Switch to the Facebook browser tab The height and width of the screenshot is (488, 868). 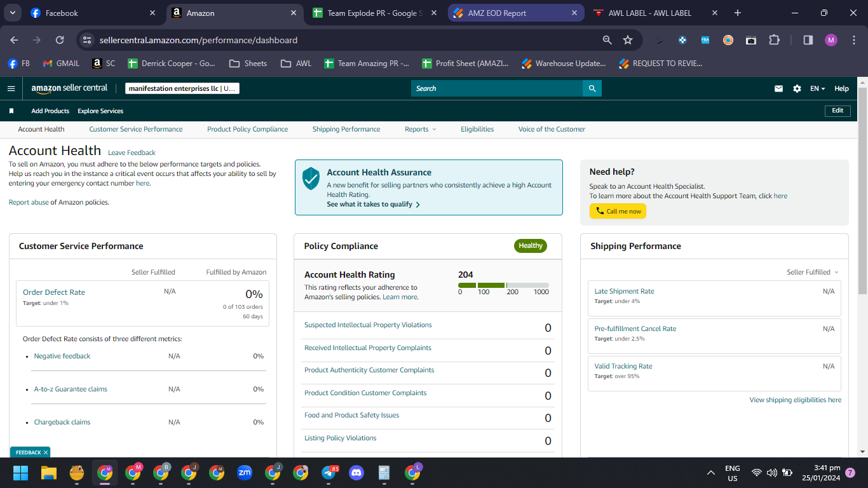(x=93, y=13)
